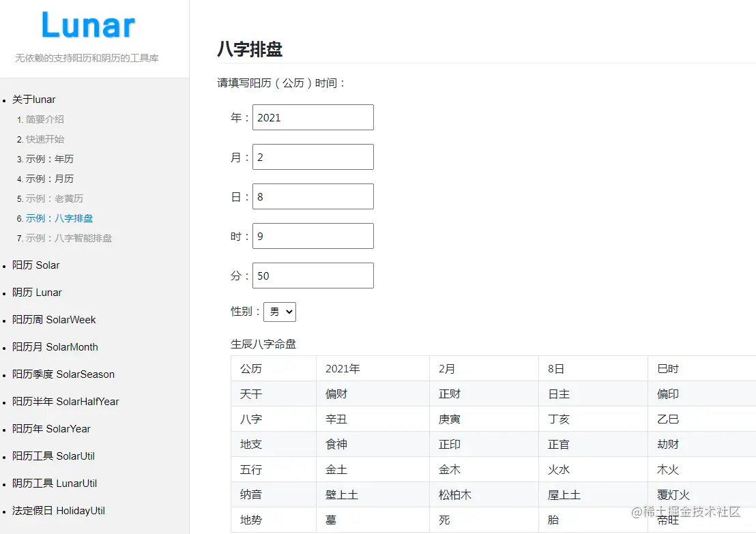Open the 阳历年 SolarYear section
The image size is (756, 534).
51,428
